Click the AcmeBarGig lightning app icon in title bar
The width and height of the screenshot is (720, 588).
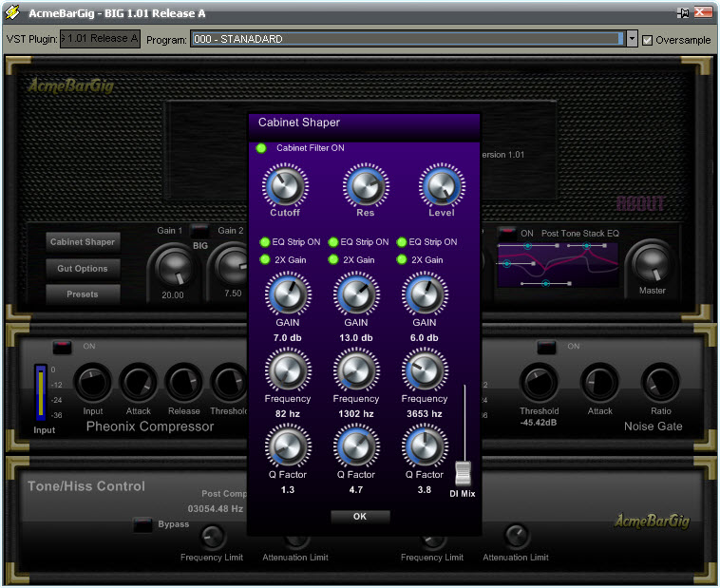tap(13, 12)
